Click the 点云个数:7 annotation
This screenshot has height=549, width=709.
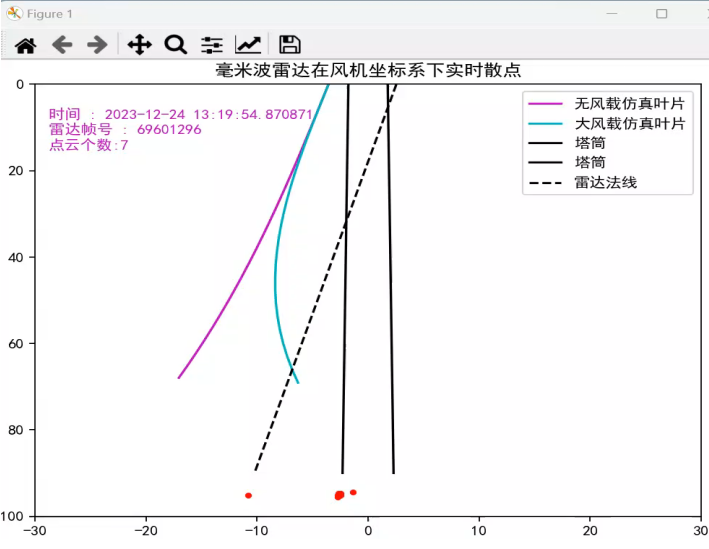(89, 145)
